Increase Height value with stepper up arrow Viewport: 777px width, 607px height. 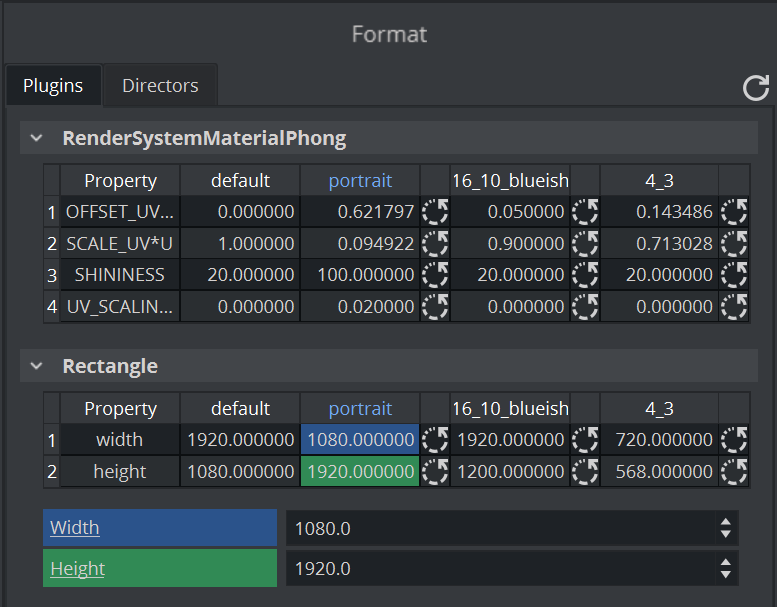tap(726, 562)
